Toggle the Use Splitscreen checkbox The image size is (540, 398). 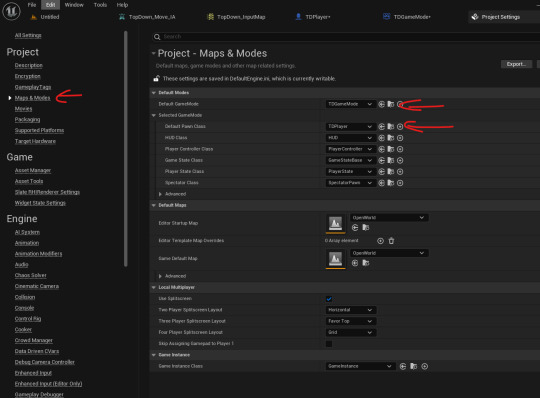coord(329,299)
